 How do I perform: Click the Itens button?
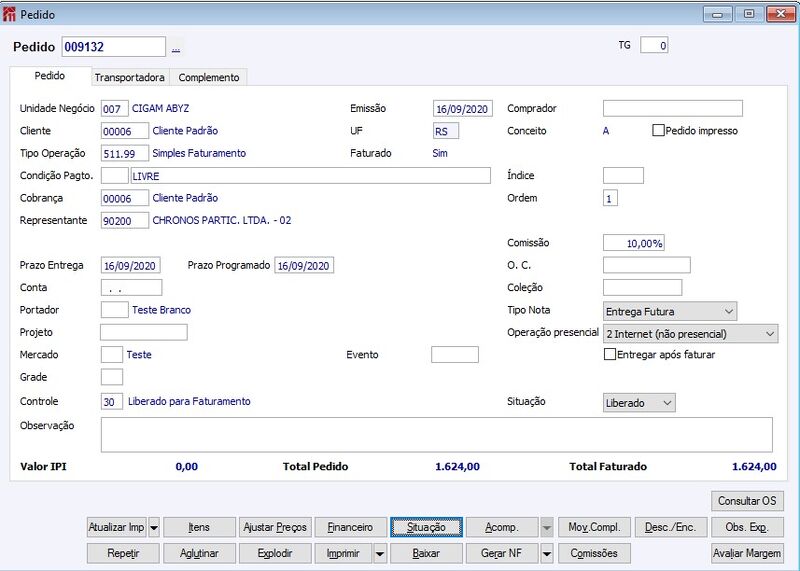199,527
